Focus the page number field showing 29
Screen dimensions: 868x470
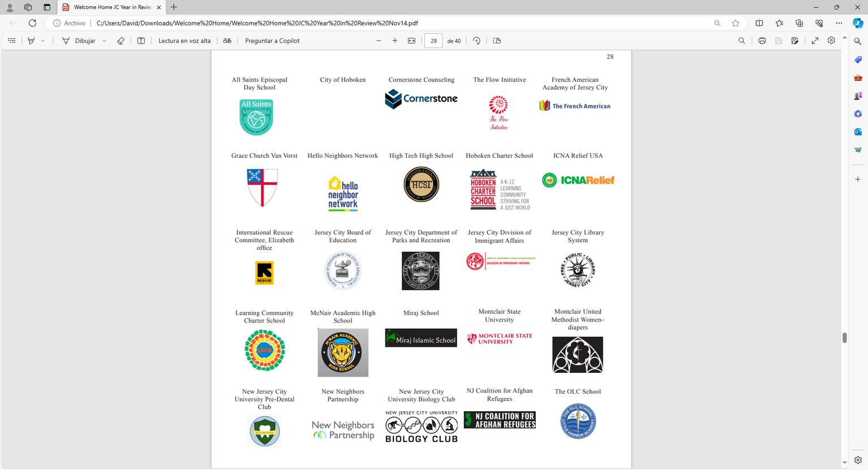(x=433, y=41)
